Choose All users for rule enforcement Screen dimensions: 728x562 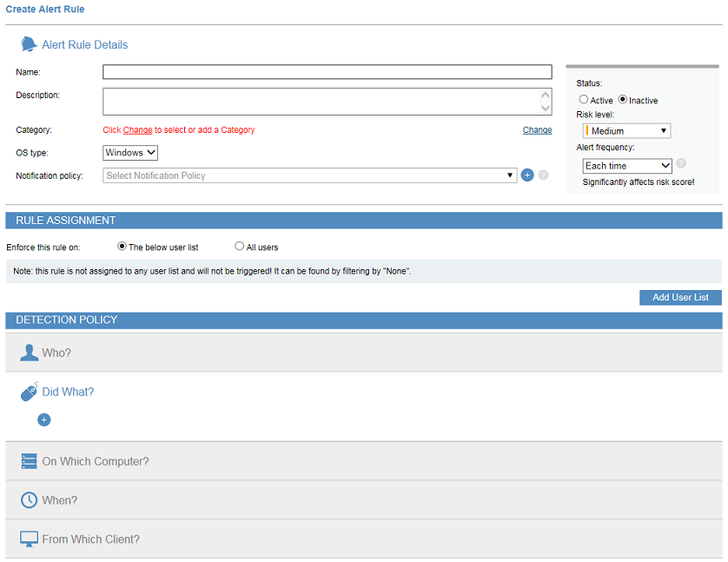pyautogui.click(x=240, y=247)
